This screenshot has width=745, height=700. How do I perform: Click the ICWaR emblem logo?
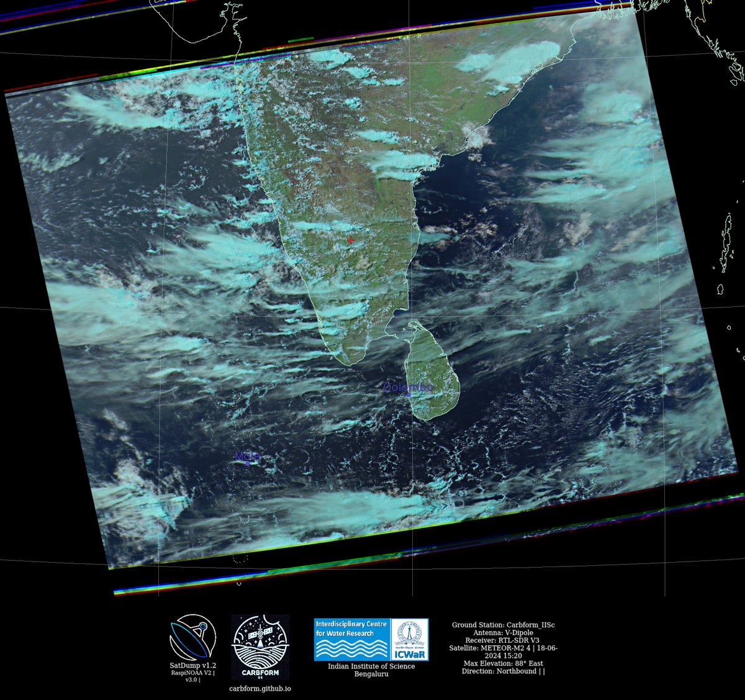pyautogui.click(x=409, y=639)
